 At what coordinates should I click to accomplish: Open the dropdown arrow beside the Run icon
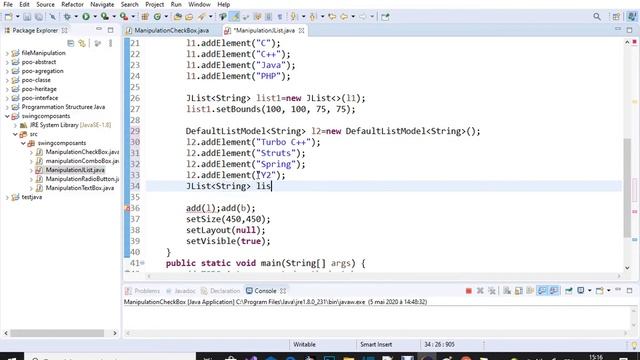[x=95, y=17]
